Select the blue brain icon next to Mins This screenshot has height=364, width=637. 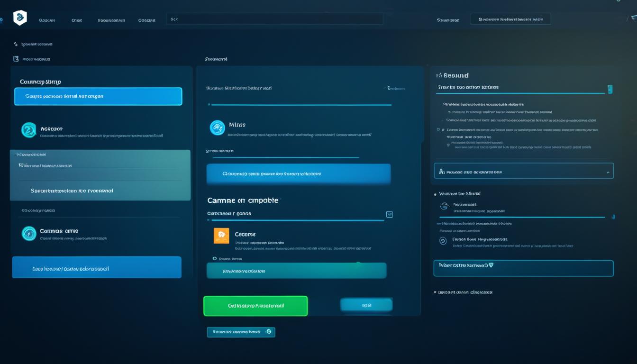[218, 127]
